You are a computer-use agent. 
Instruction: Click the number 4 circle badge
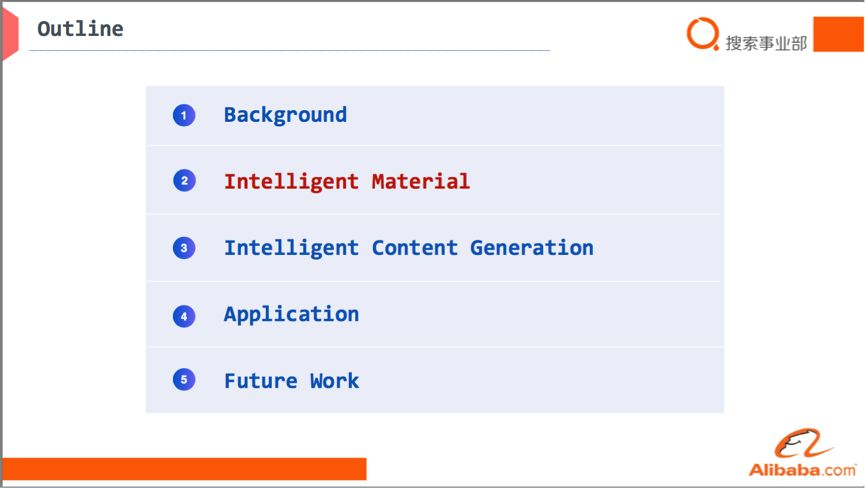coord(184,317)
